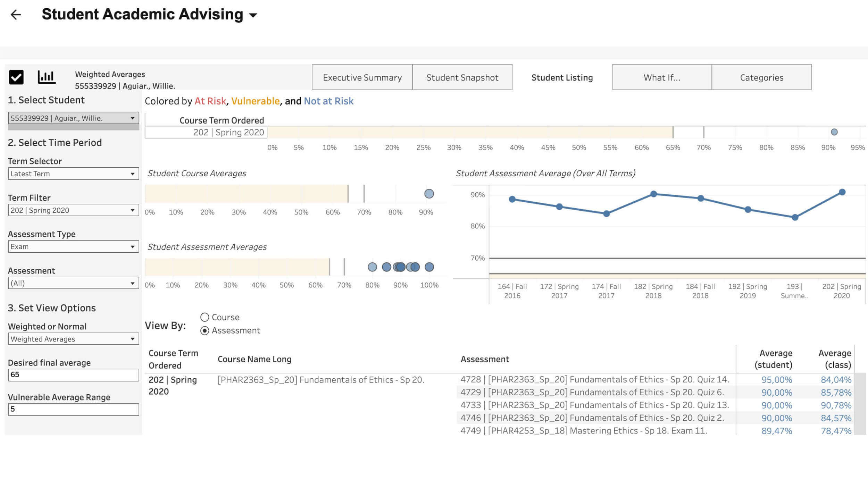The width and height of the screenshot is (868, 488).
Task: Click the 202 | Spring 2020 line point
Action: tap(842, 192)
